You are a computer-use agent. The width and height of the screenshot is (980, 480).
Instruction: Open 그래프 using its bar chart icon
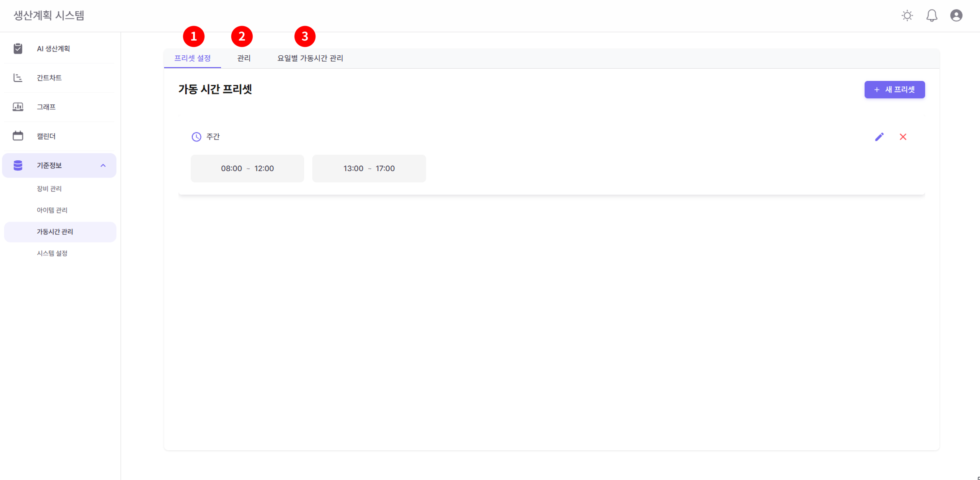(18, 106)
